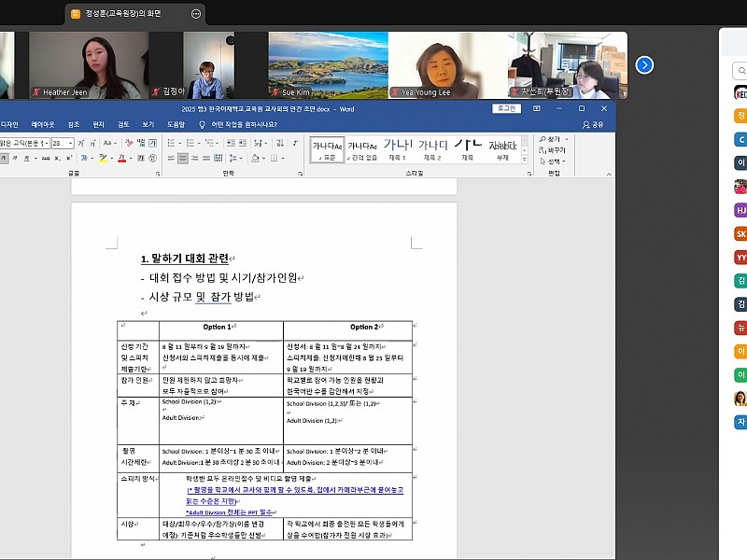Center align the paragraph text

click(183, 159)
